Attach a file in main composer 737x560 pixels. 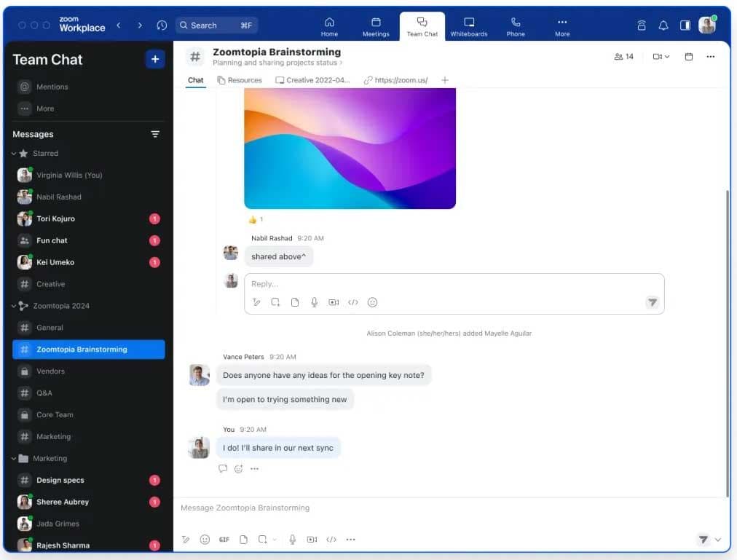243,540
